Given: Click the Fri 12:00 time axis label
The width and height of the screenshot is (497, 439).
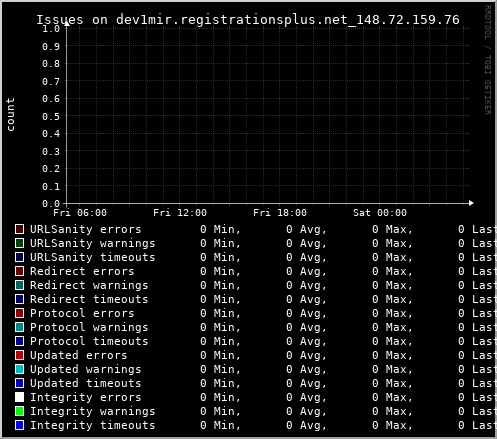Looking at the screenshot, I should (180, 213).
